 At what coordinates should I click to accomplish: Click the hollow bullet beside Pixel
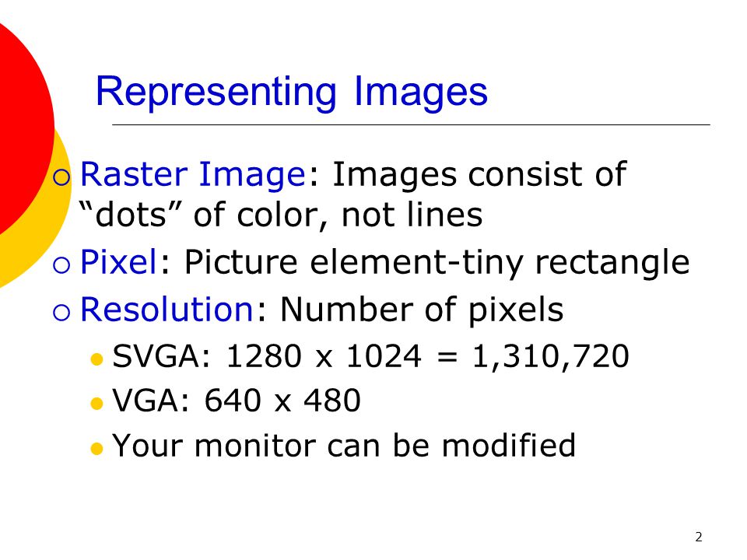click(x=62, y=264)
